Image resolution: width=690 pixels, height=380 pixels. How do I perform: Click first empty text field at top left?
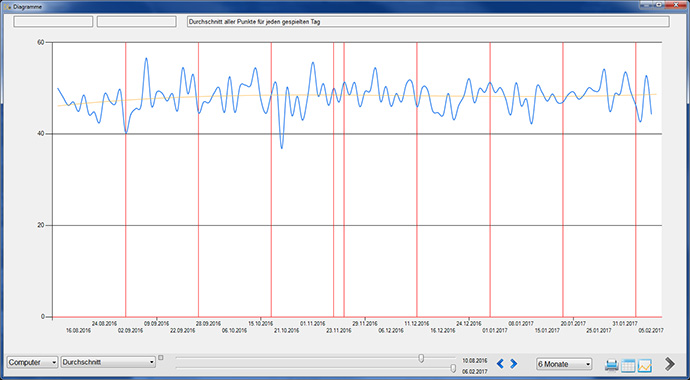pyautogui.click(x=53, y=22)
